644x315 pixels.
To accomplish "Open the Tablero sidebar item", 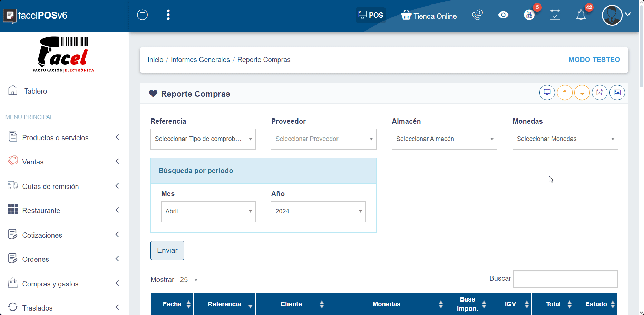I will pos(35,91).
